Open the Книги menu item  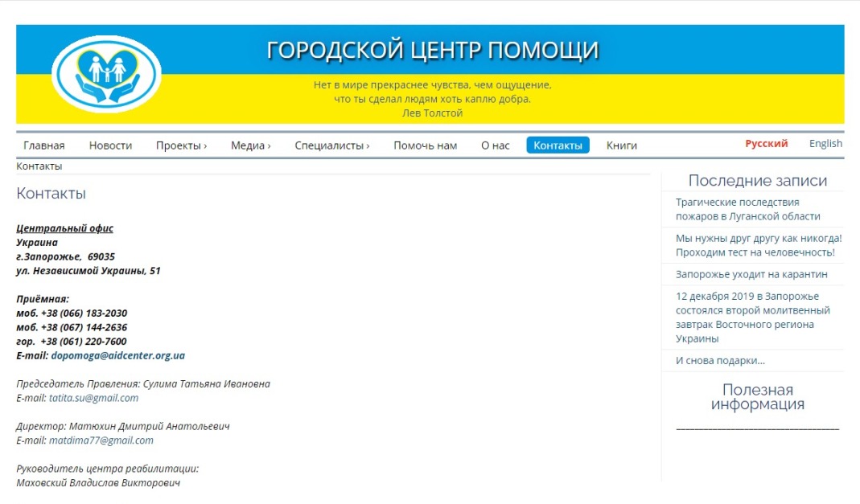pos(621,145)
